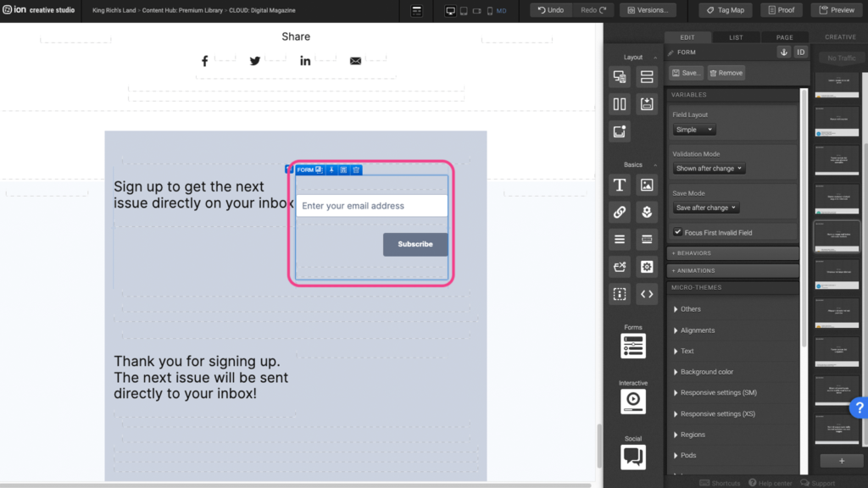Click the Facebook share icon
Image resolution: width=868 pixels, height=488 pixels.
(x=205, y=61)
